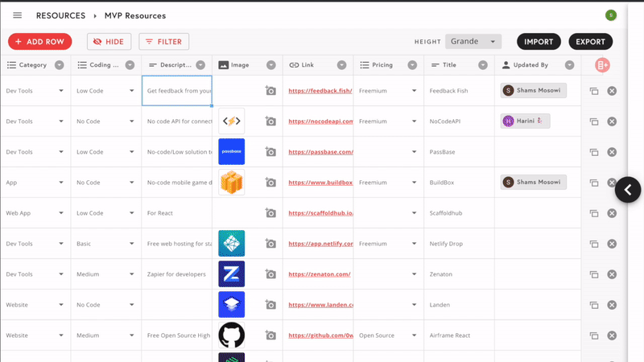Viewport: 644px width, 362px height.
Task: Delete the Landen row
Action: pos(612,305)
